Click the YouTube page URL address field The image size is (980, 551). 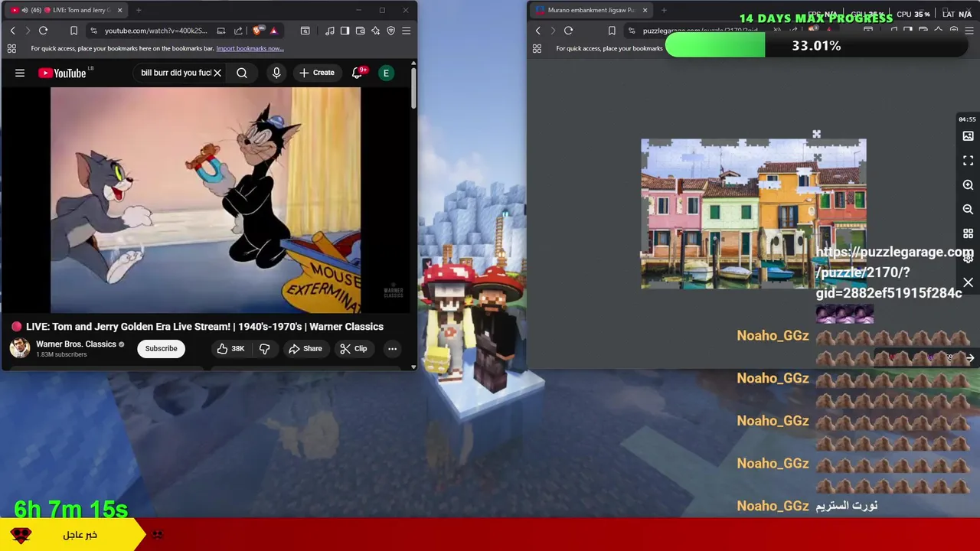click(156, 31)
